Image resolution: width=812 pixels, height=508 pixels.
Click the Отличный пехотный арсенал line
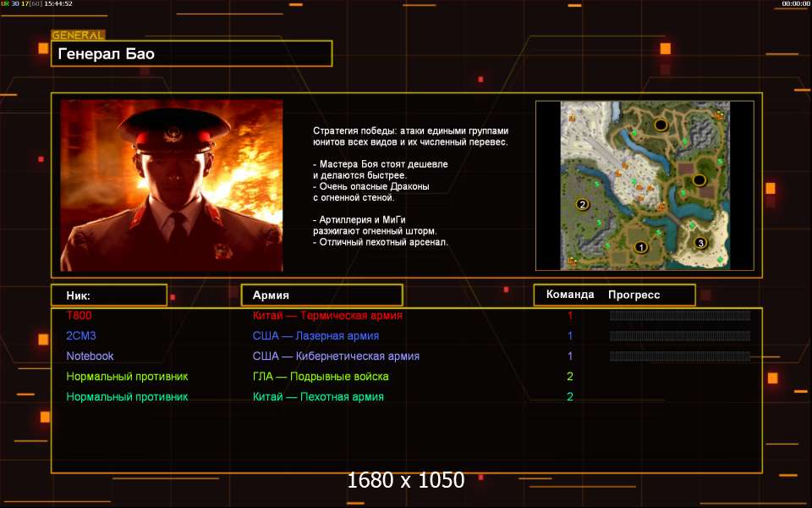click(381, 242)
